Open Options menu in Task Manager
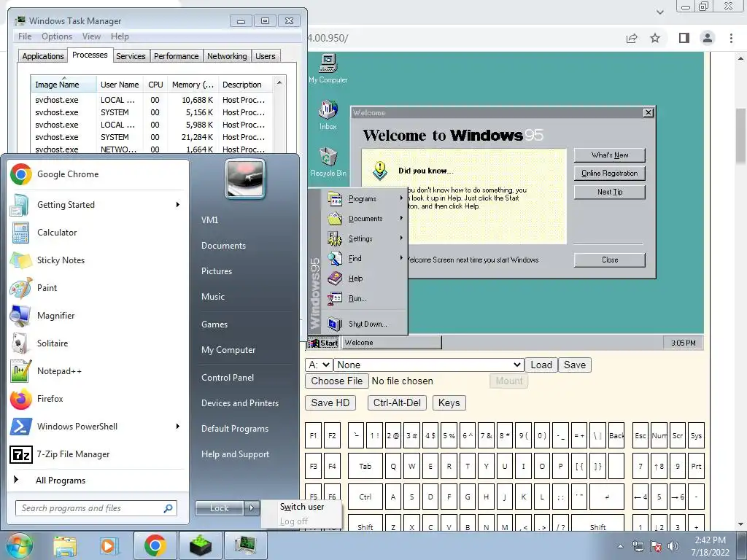Image resolution: width=747 pixels, height=560 pixels. tap(57, 36)
